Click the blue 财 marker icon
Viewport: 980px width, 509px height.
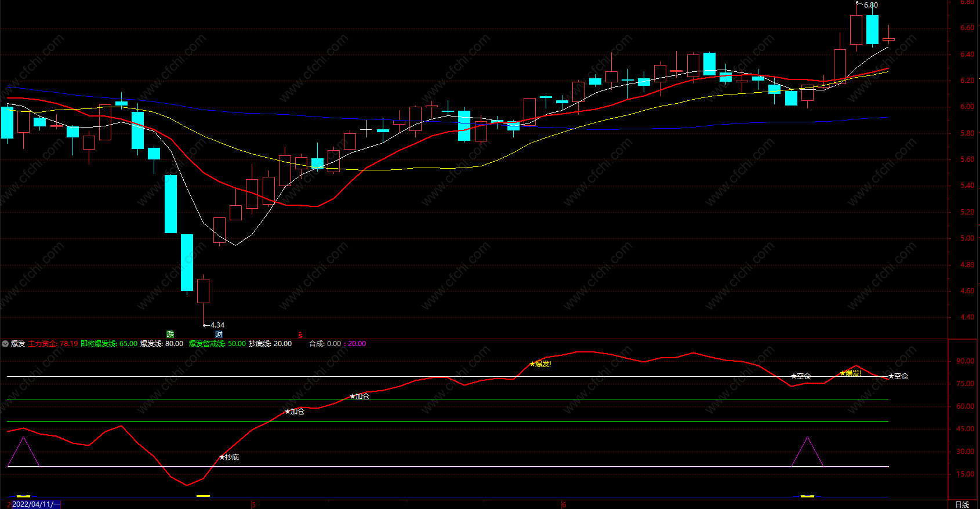tap(219, 335)
